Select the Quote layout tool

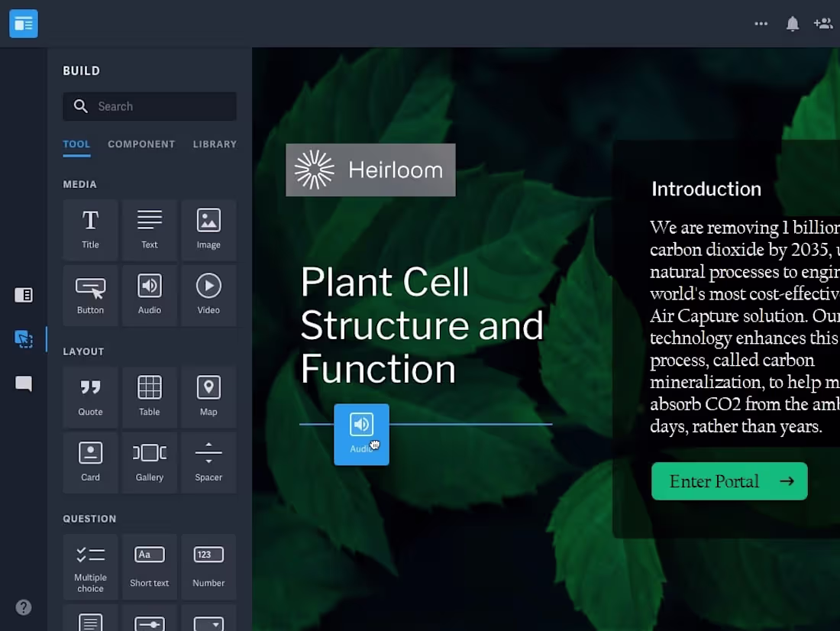[x=90, y=396]
